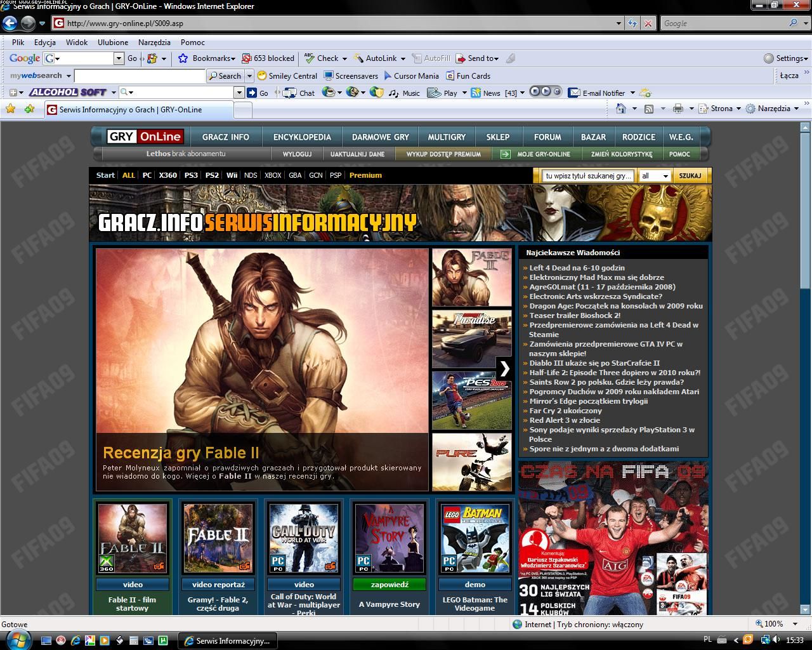The image size is (812, 650).
Task: Click the Print icon
Action: pos(678,109)
